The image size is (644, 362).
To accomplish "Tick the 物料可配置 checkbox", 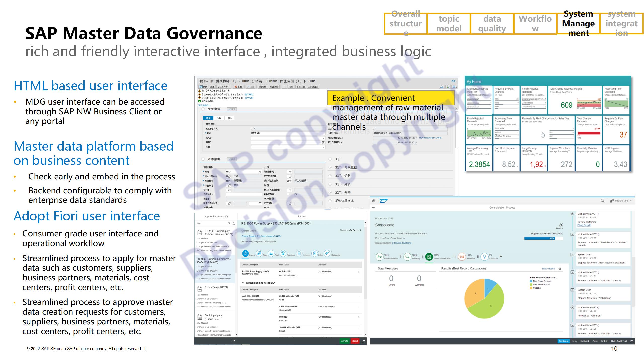I will 288,194.
